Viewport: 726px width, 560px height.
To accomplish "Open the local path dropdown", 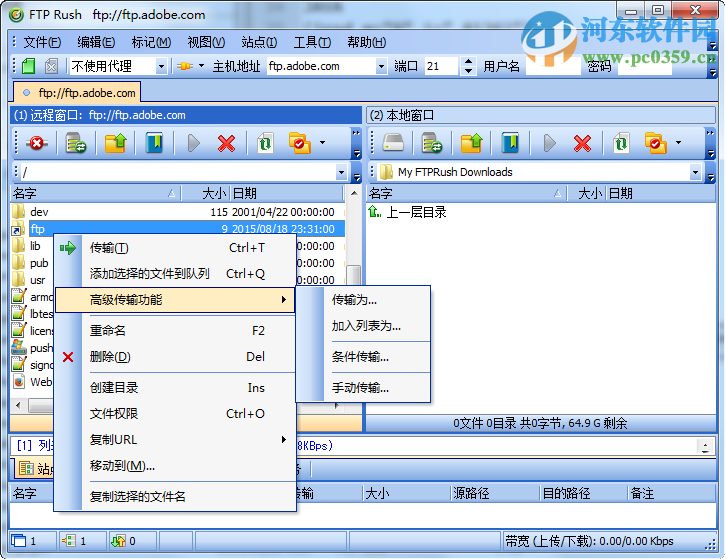I will click(x=695, y=172).
